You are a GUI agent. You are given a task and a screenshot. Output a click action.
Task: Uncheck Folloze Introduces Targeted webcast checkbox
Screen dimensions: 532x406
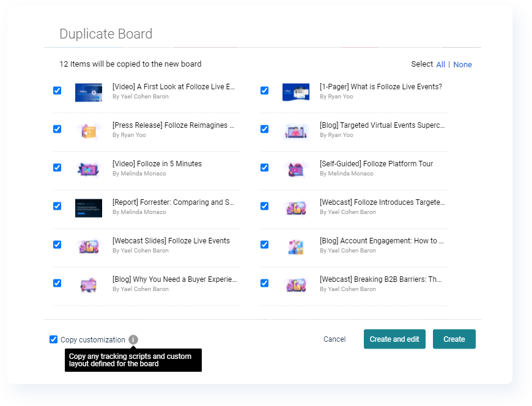265,206
